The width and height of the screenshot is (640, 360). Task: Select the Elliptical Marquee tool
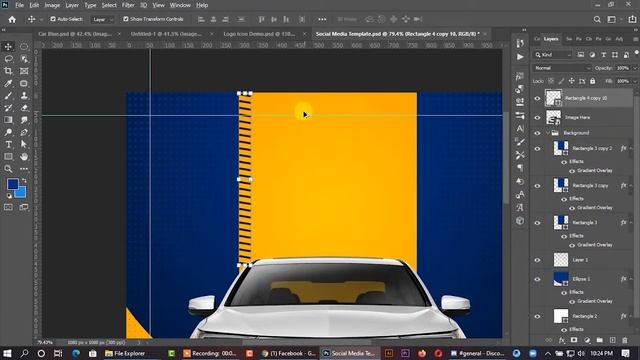(24, 47)
